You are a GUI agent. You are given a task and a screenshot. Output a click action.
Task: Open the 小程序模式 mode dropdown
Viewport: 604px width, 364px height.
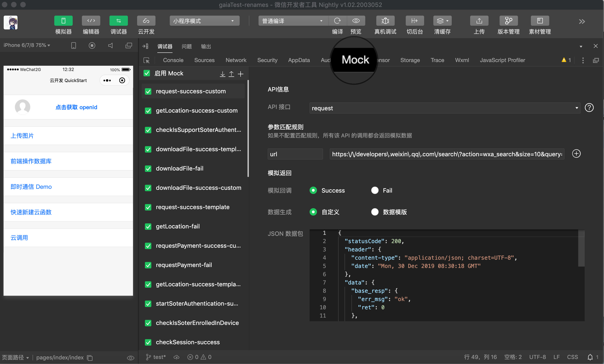point(204,21)
